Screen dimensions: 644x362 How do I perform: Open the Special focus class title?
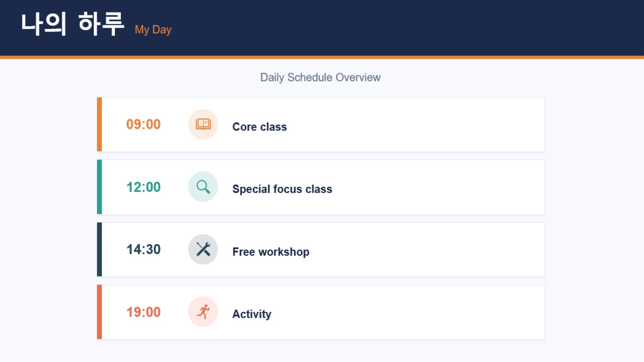(282, 189)
